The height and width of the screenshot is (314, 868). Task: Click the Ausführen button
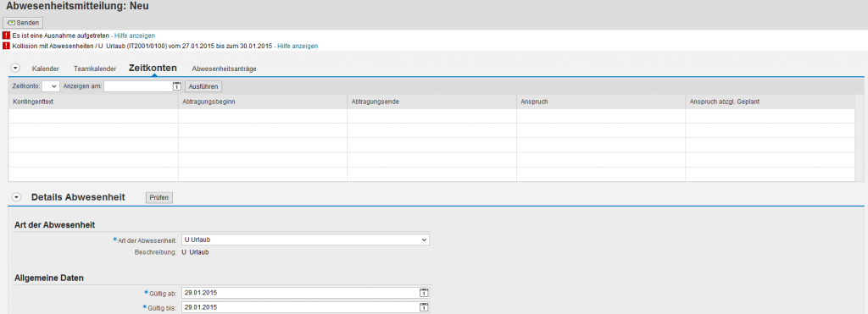pos(203,86)
